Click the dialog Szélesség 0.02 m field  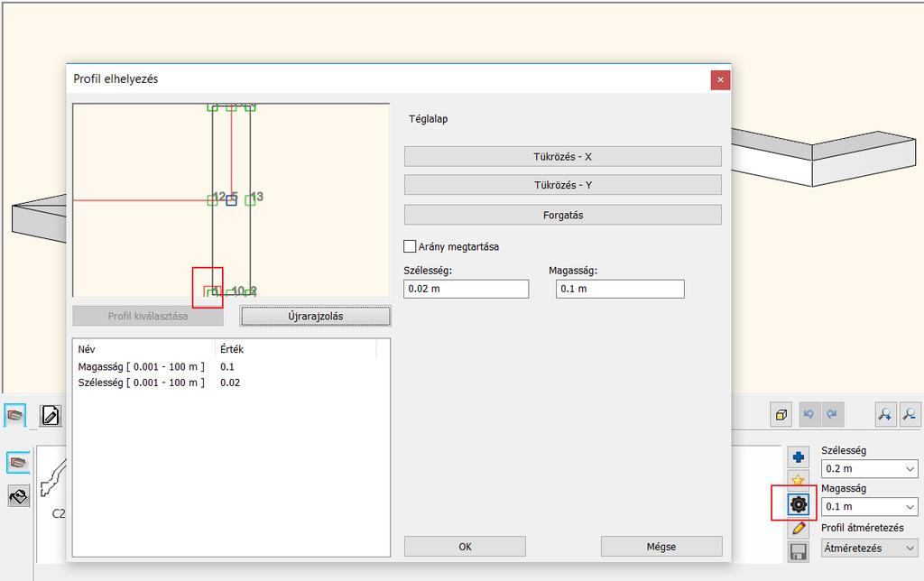point(467,289)
